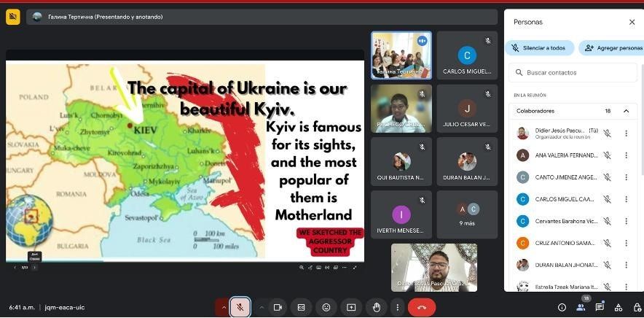Screen dimensions: 644x318
Task: Unmute the microphone in the call toolbar
Action: tap(240, 307)
